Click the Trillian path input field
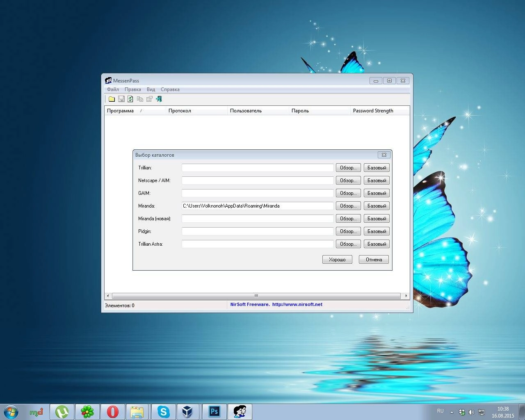This screenshot has height=420, width=525. tap(258, 168)
